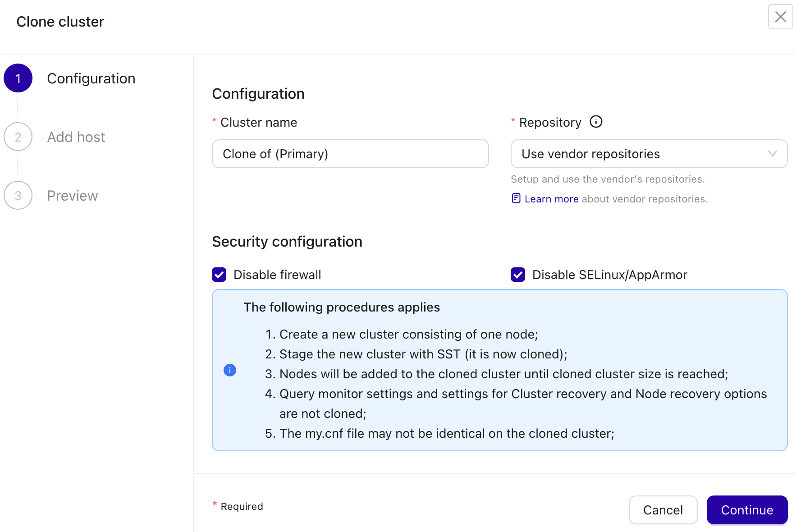Click the step 2 circle icon
Screen dimensions: 796x532
[18, 137]
